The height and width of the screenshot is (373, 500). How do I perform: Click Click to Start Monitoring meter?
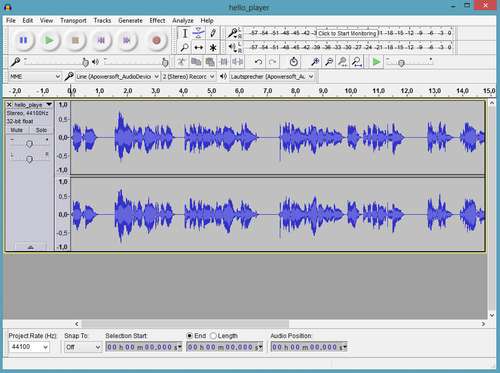tap(347, 33)
